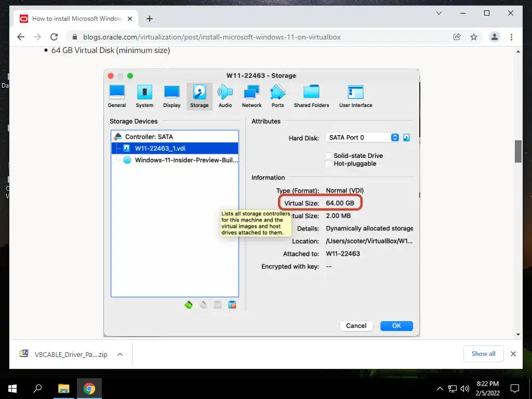Image resolution: width=532 pixels, height=399 pixels.
Task: Select the Storage section icon
Action: pyautogui.click(x=199, y=96)
